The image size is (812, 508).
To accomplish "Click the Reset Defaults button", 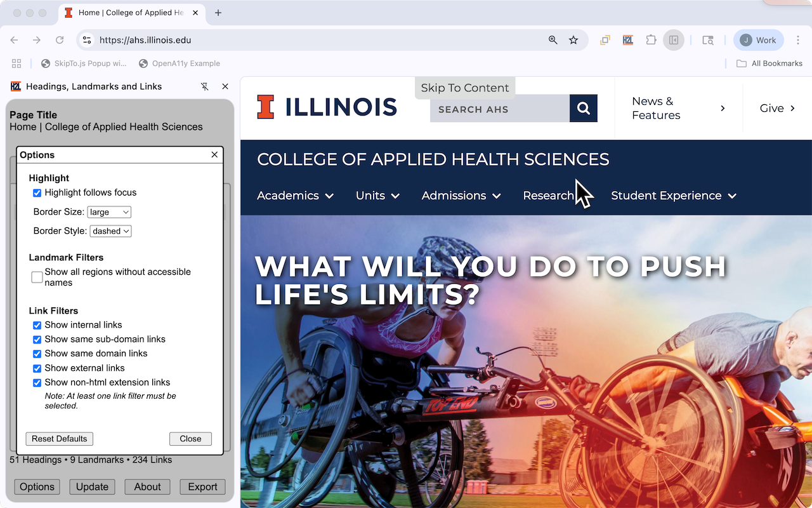I will (x=60, y=439).
